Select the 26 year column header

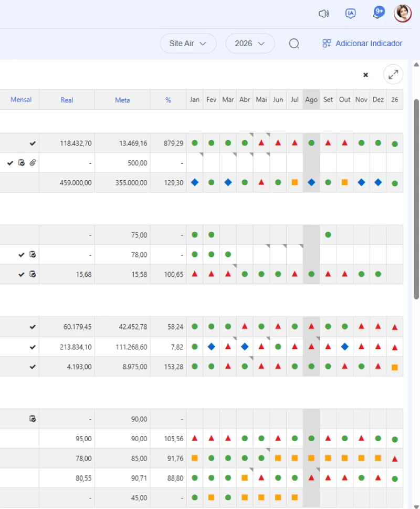395,100
